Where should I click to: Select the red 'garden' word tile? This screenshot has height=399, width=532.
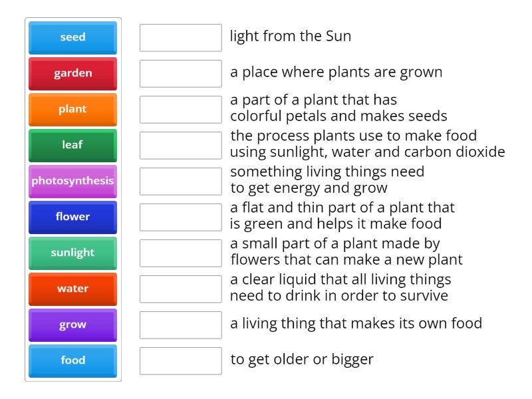point(72,73)
